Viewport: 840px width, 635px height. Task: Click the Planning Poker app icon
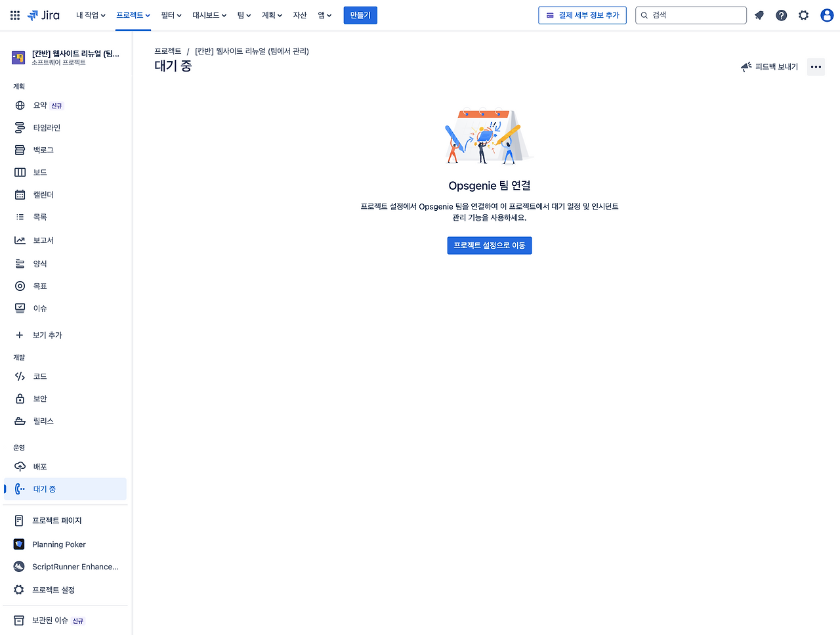click(x=19, y=544)
